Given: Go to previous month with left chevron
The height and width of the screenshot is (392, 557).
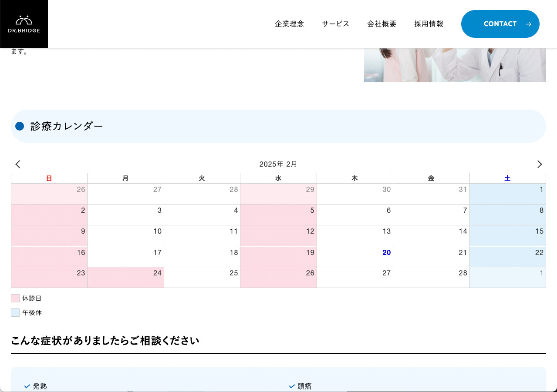Looking at the screenshot, I should 18,164.
